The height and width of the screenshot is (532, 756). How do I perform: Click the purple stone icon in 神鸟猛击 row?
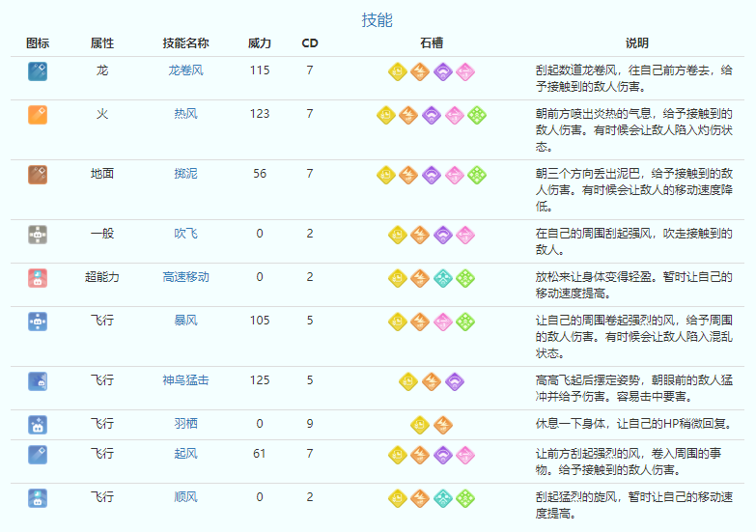[x=454, y=381]
